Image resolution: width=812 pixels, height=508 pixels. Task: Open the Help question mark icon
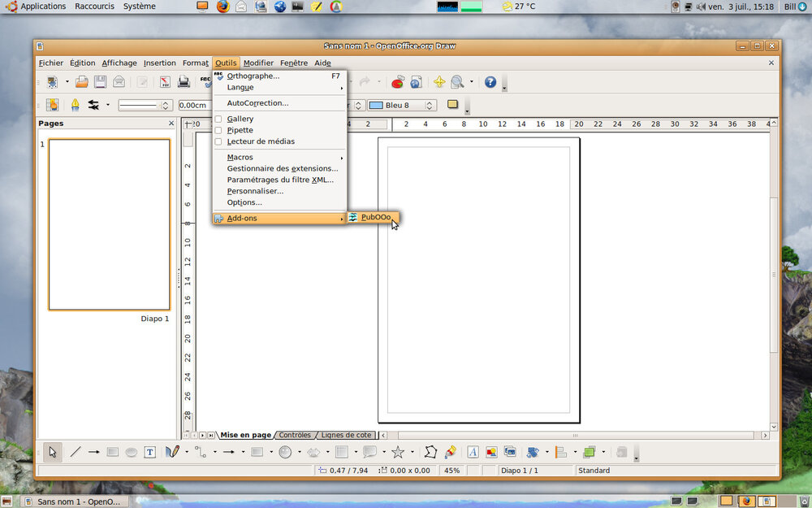pos(490,82)
